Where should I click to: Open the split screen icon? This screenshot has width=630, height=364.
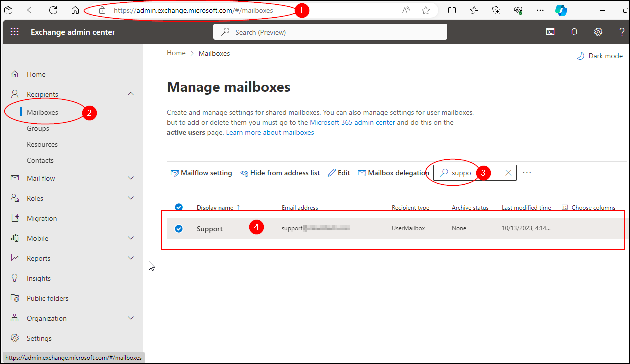point(452,10)
